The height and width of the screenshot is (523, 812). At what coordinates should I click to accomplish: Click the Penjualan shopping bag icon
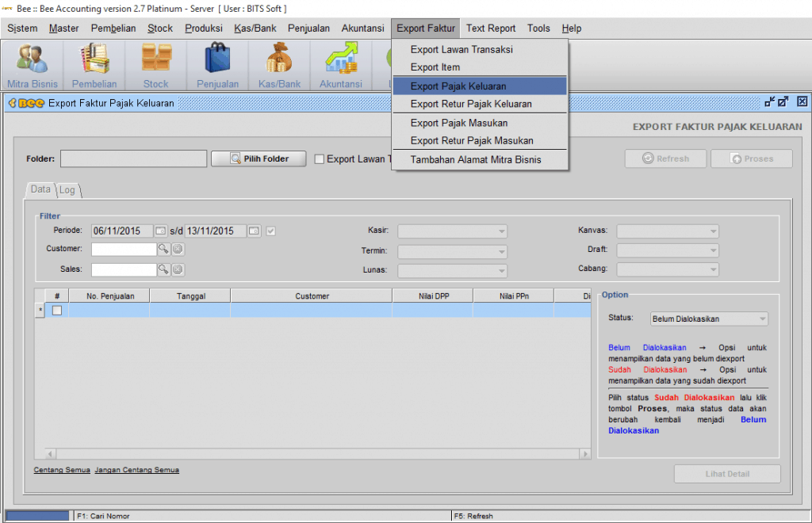(217, 65)
